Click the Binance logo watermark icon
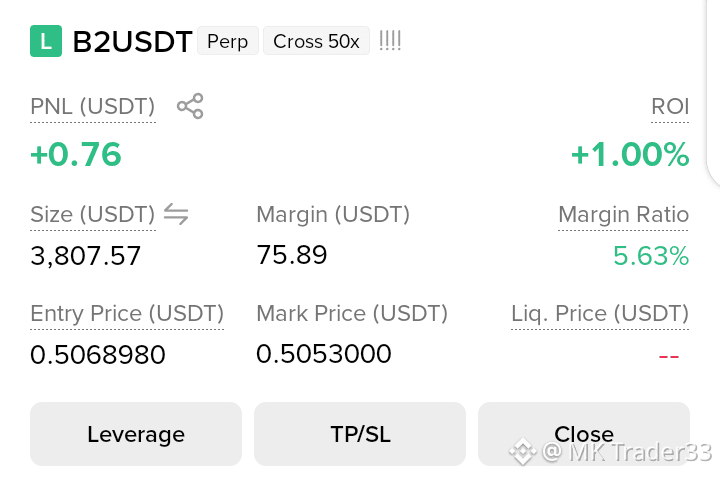Image resolution: width=720 pixels, height=477 pixels. (523, 452)
